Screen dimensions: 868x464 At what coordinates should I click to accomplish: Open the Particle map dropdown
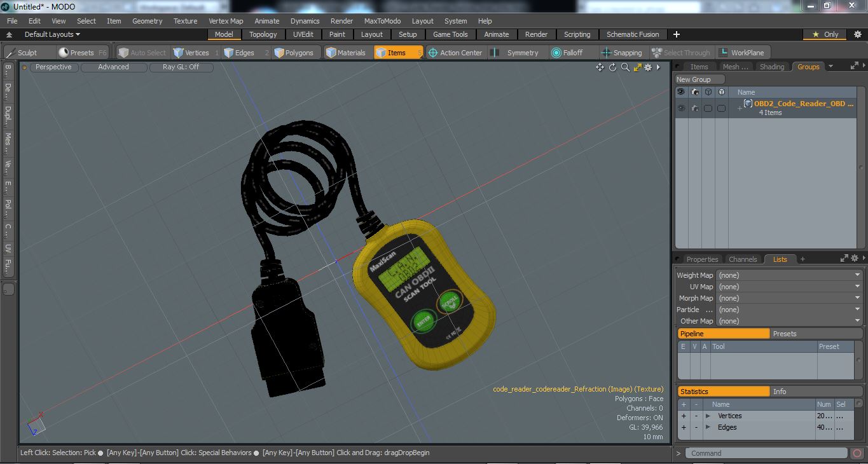(789, 310)
